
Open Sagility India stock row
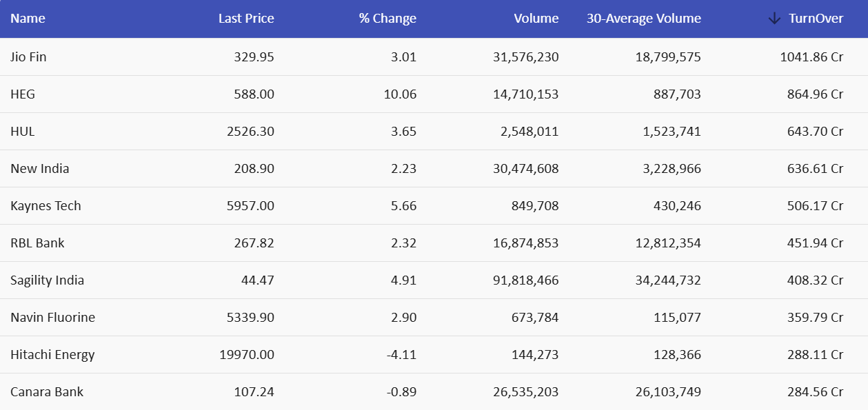(x=47, y=280)
